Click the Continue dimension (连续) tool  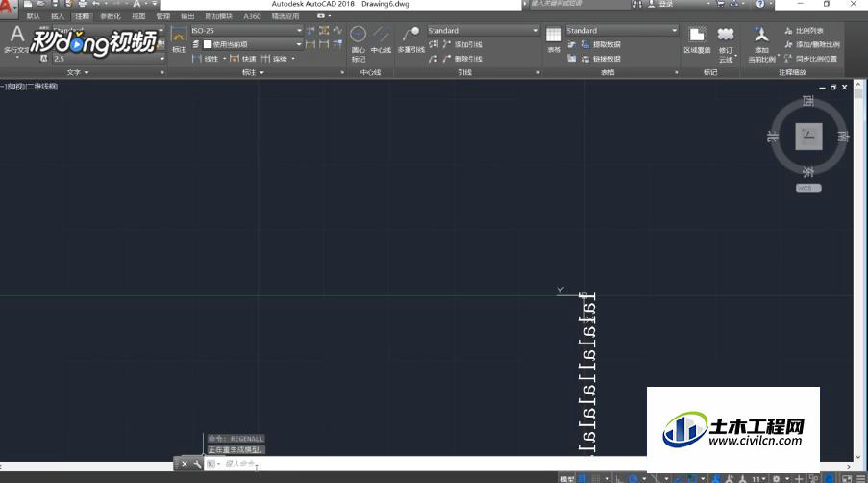tap(275, 59)
